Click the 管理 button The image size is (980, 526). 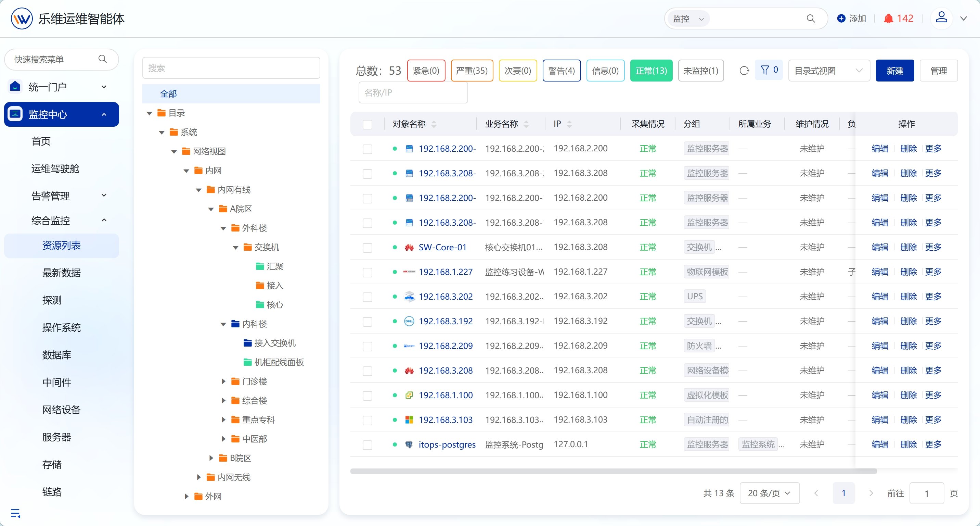(939, 71)
